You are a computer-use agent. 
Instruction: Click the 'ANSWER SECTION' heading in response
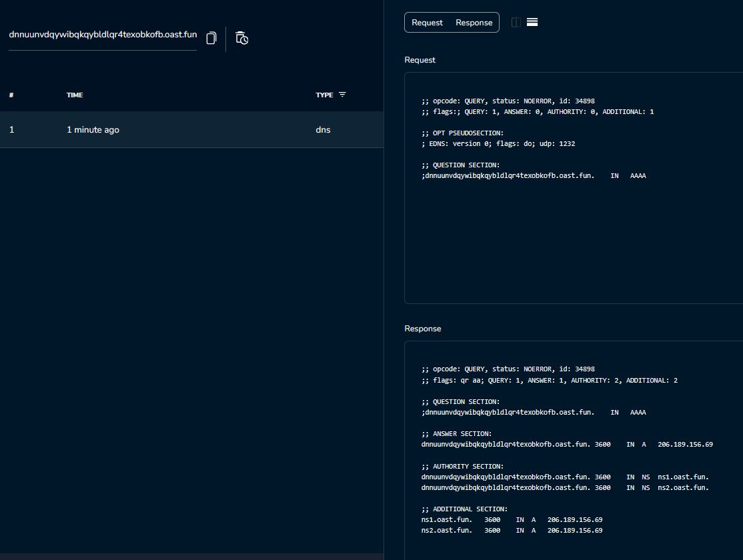pos(456,434)
